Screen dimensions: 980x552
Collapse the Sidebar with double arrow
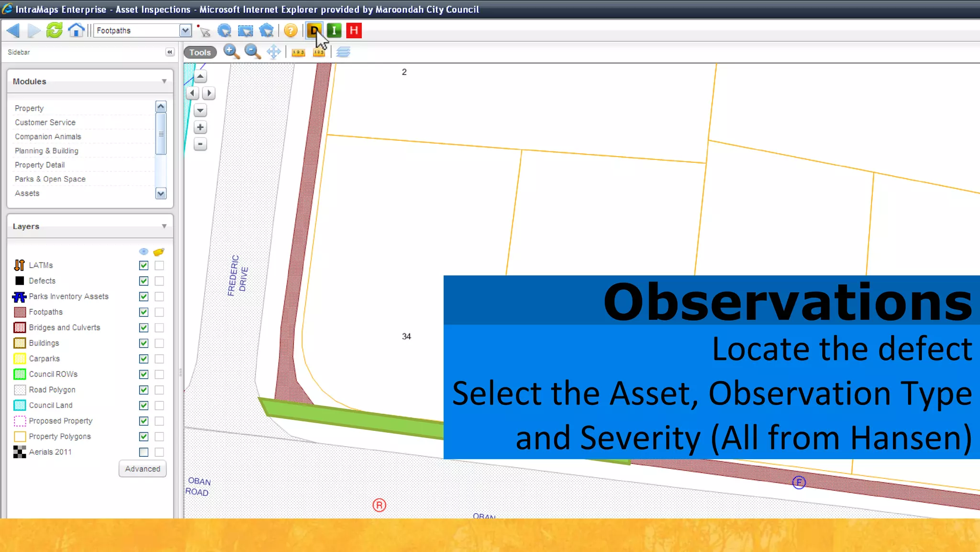pos(169,52)
